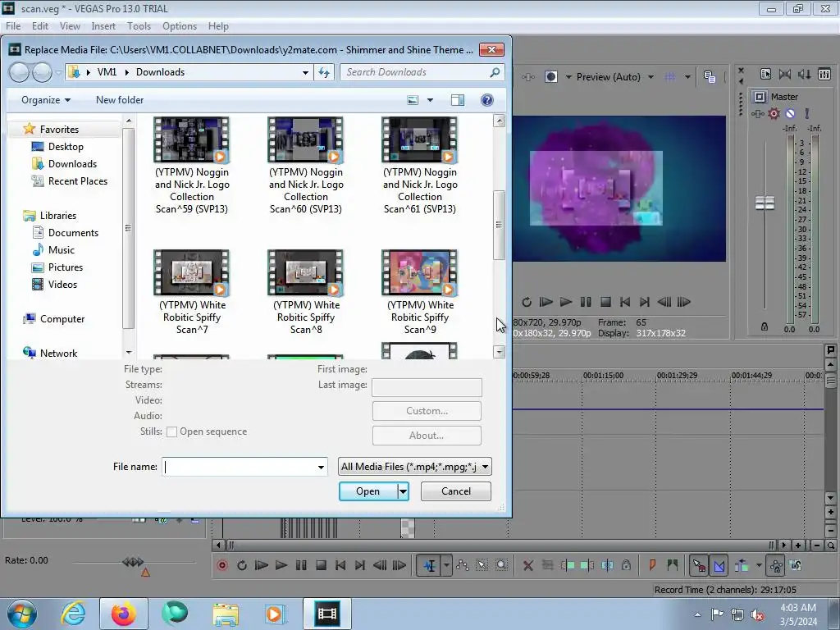The image size is (840, 630).
Task: Click the Dim Output speaker icon
Action: pyautogui.click(x=804, y=75)
